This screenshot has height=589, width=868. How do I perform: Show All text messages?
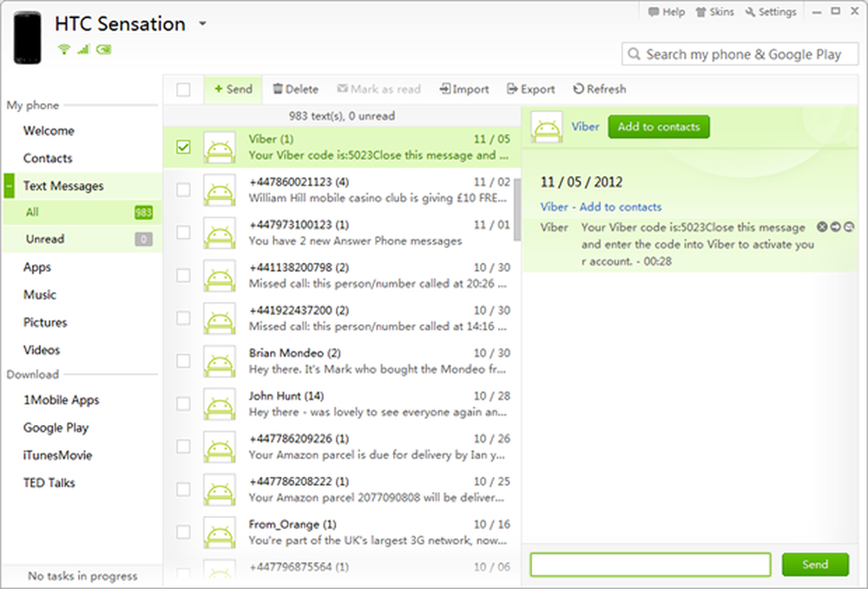click(82, 213)
